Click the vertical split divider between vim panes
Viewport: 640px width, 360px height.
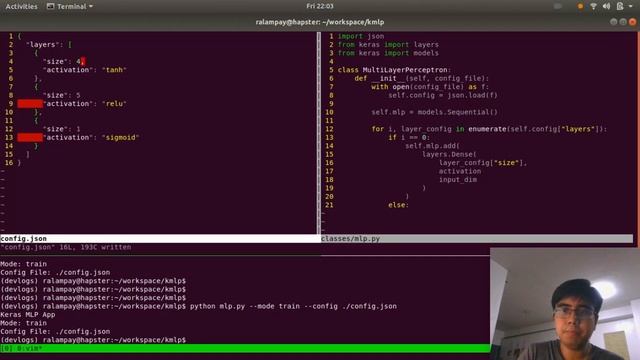319,133
